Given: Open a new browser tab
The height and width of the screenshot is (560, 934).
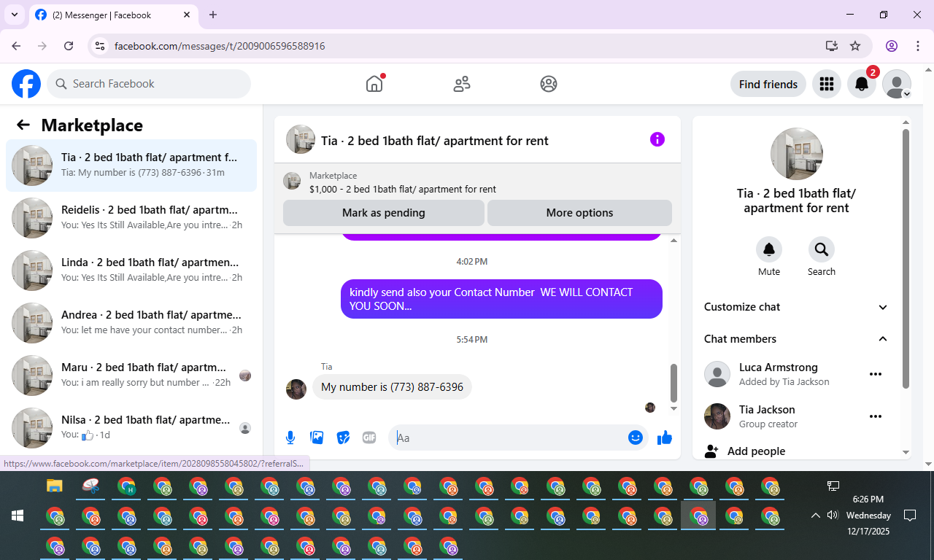Looking at the screenshot, I should coord(213,15).
